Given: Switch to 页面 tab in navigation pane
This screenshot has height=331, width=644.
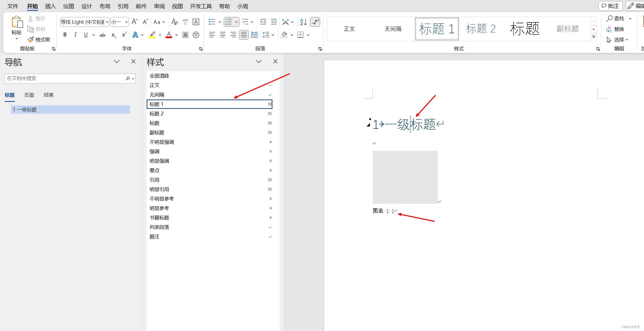Looking at the screenshot, I should click(x=29, y=95).
